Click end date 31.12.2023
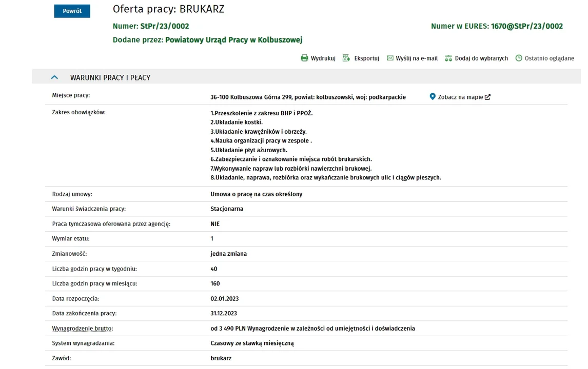The height and width of the screenshot is (369, 588). click(x=224, y=313)
